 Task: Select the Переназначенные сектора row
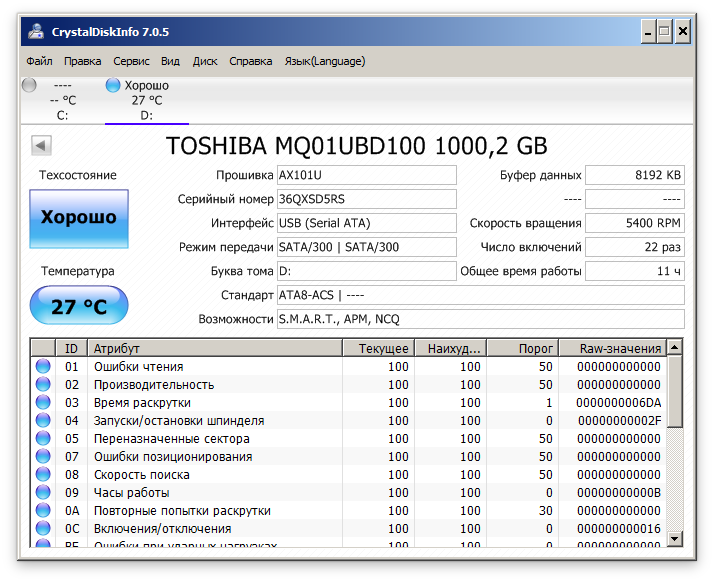tap(348, 439)
